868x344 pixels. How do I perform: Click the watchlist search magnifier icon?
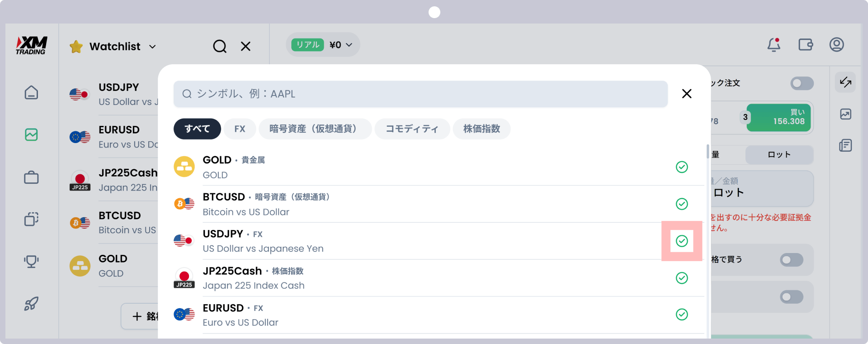(220, 46)
